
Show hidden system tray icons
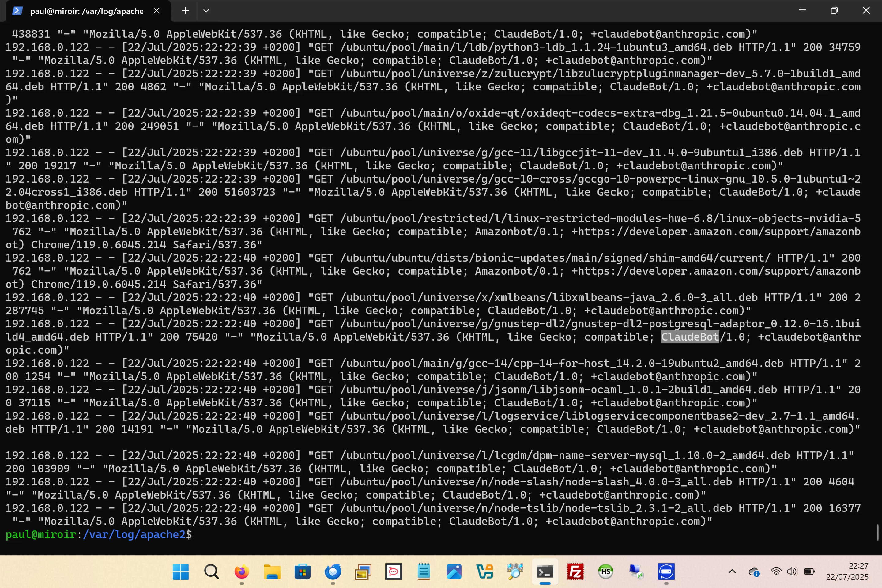732,572
